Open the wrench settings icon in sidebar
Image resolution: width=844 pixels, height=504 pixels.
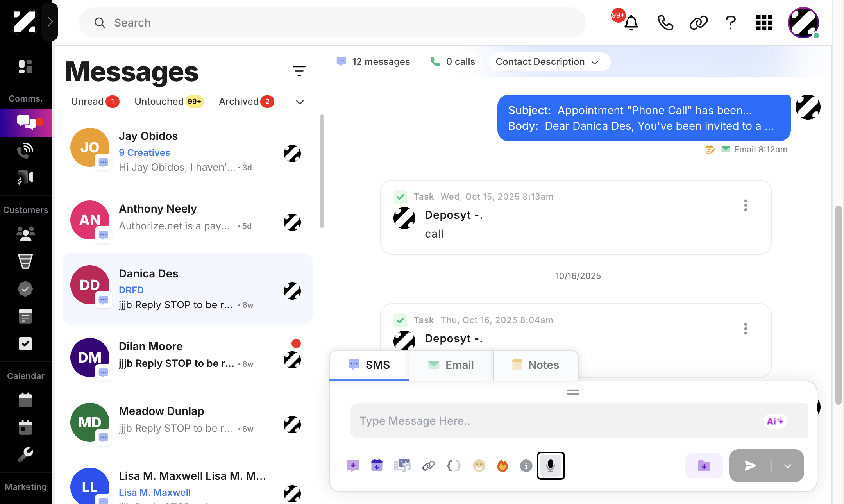25,454
